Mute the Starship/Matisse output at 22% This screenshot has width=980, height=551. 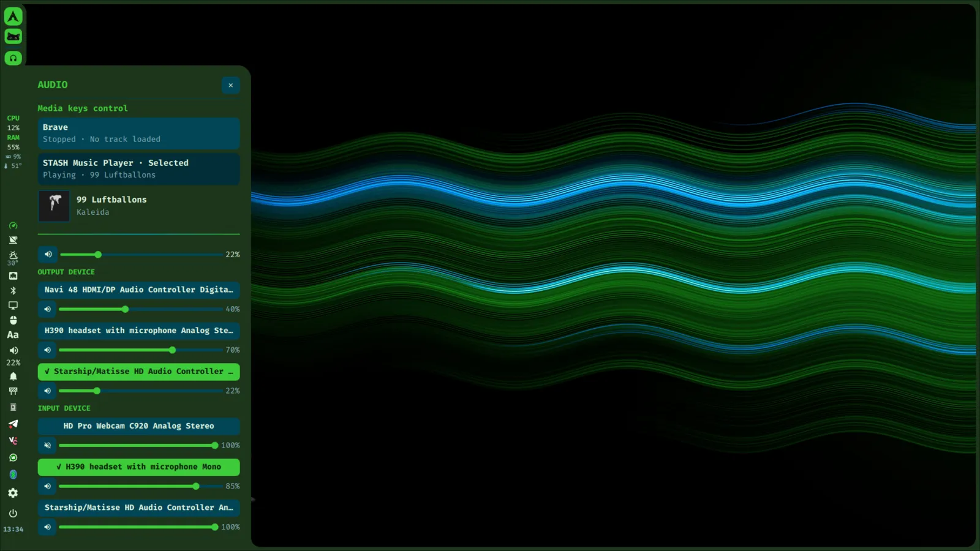point(47,391)
